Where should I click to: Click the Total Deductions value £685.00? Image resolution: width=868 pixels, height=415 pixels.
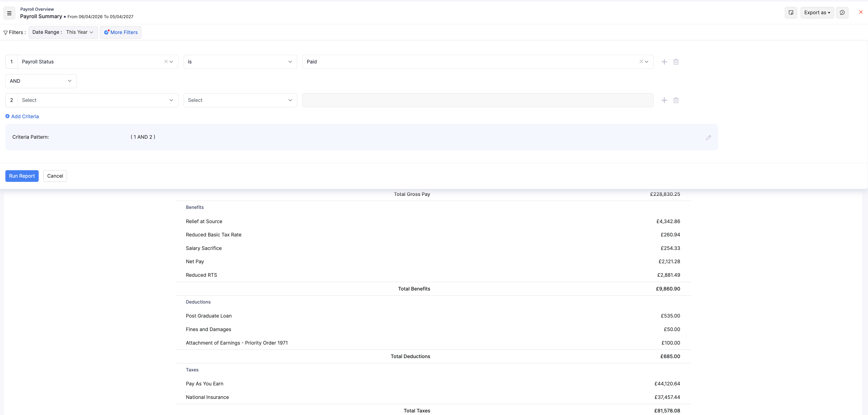(x=670, y=356)
